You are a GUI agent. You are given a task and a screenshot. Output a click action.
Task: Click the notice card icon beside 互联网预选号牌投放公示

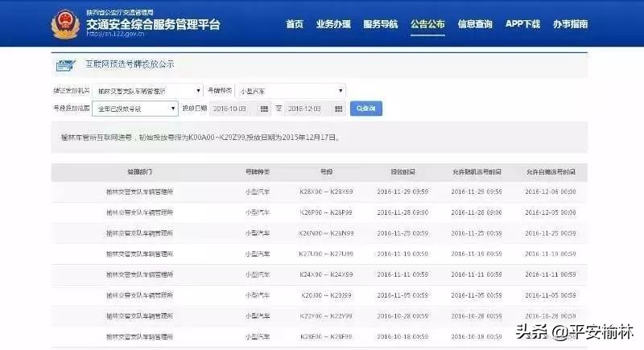[65, 64]
